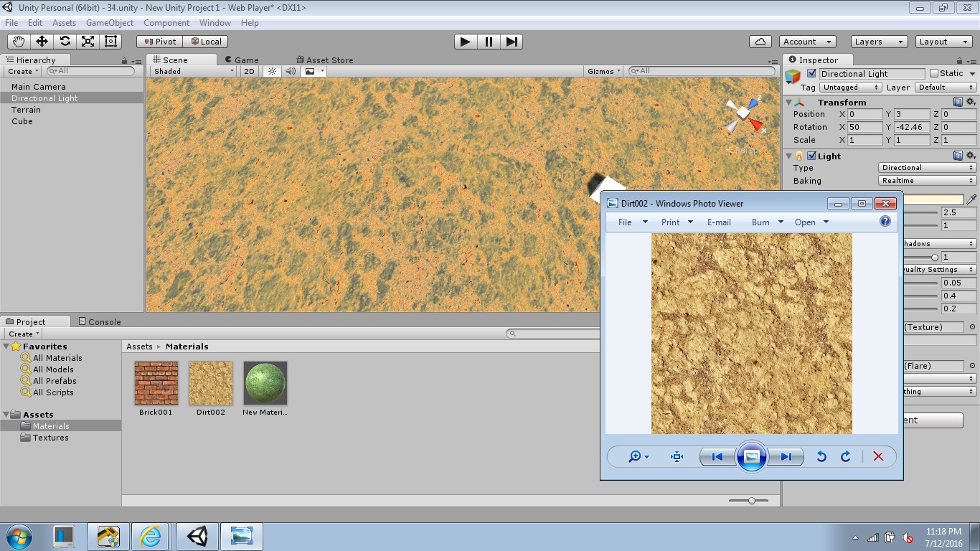This screenshot has width=980, height=551.
Task: Open the GameObject menu
Action: click(109, 23)
